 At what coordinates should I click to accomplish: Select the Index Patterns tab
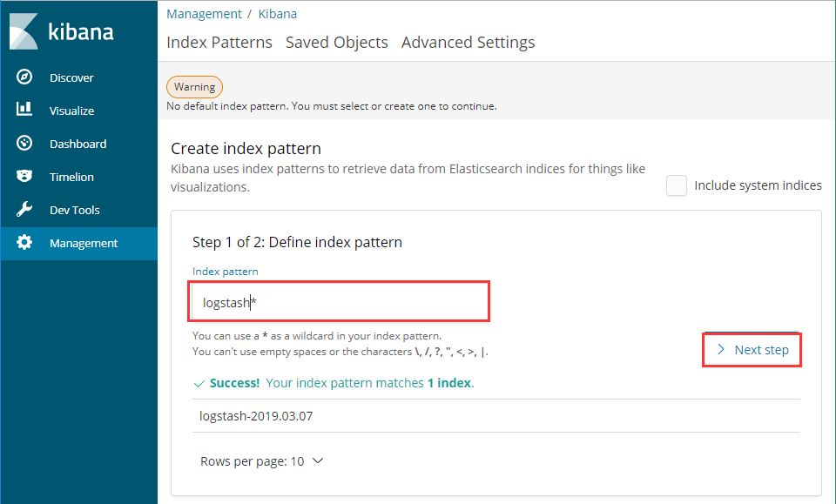[219, 42]
